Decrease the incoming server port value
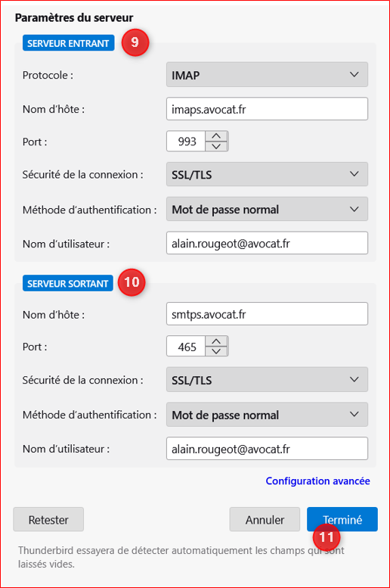This screenshot has height=588, width=390. point(216,146)
